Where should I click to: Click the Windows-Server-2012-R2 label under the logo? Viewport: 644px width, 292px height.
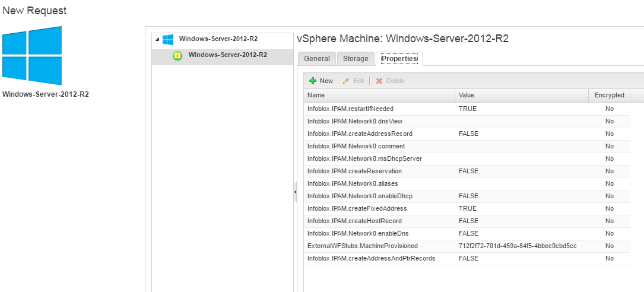(46, 94)
